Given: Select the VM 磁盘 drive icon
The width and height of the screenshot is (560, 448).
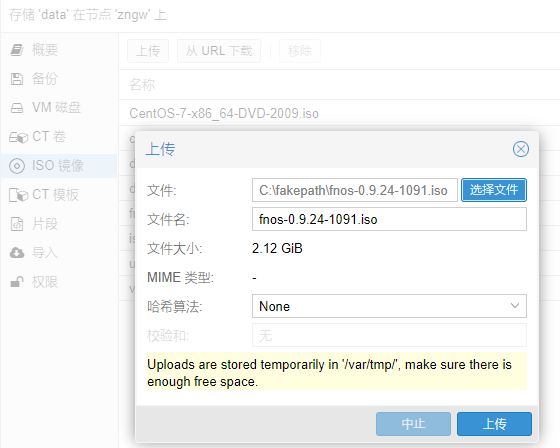Looking at the screenshot, I should (17, 108).
